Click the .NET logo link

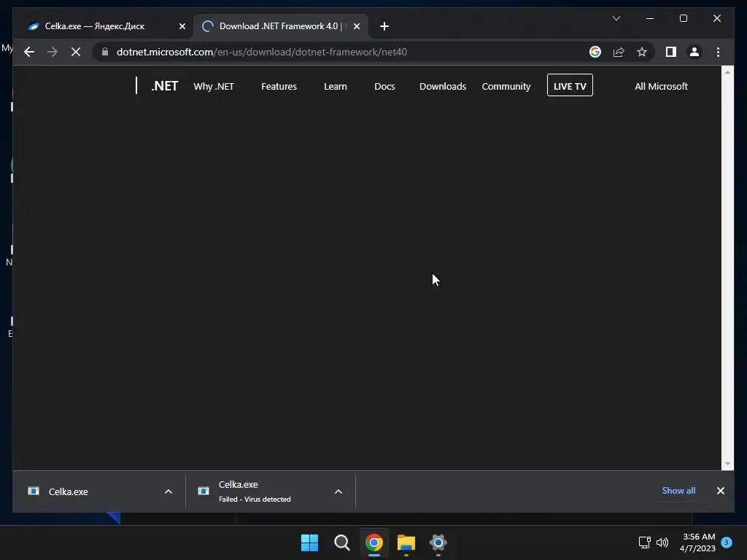[x=164, y=86]
